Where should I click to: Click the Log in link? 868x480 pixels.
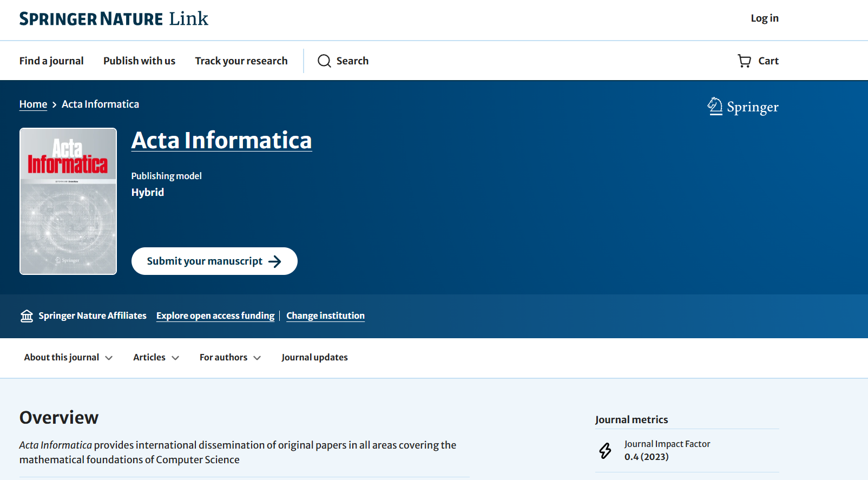click(764, 18)
